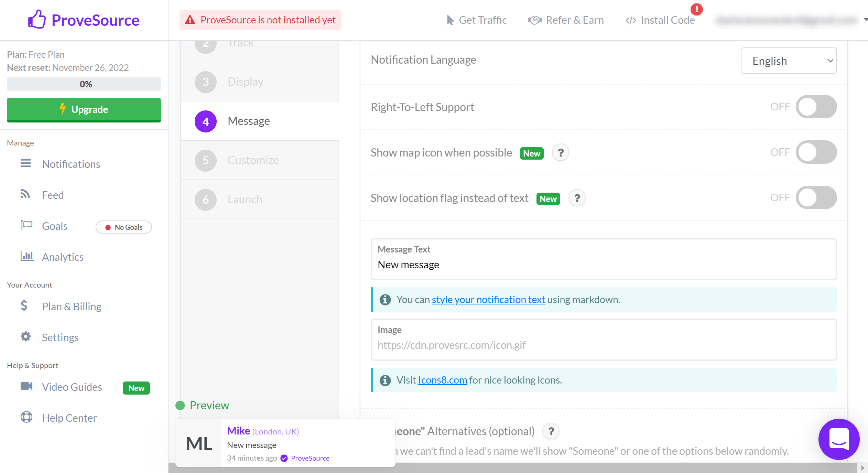Click the ML avatar in the preview
Viewport: 868px width, 473px height.
click(199, 443)
